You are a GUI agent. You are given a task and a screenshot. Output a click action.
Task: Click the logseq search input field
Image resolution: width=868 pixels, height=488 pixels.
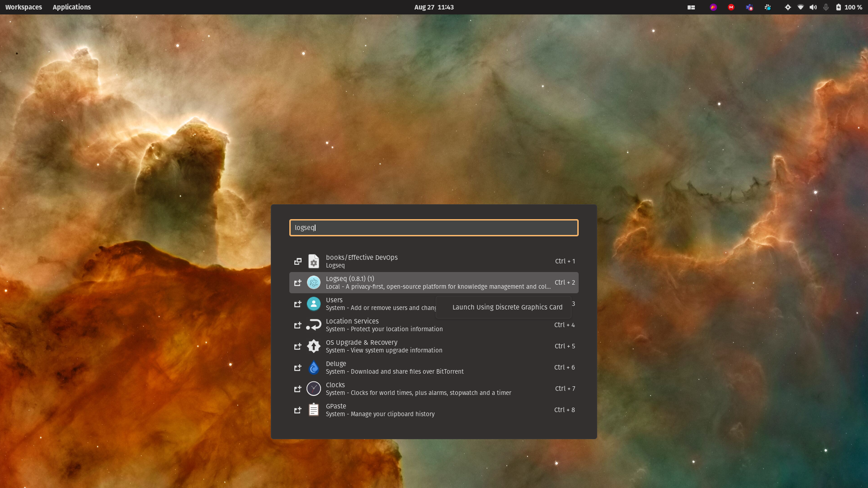click(433, 228)
